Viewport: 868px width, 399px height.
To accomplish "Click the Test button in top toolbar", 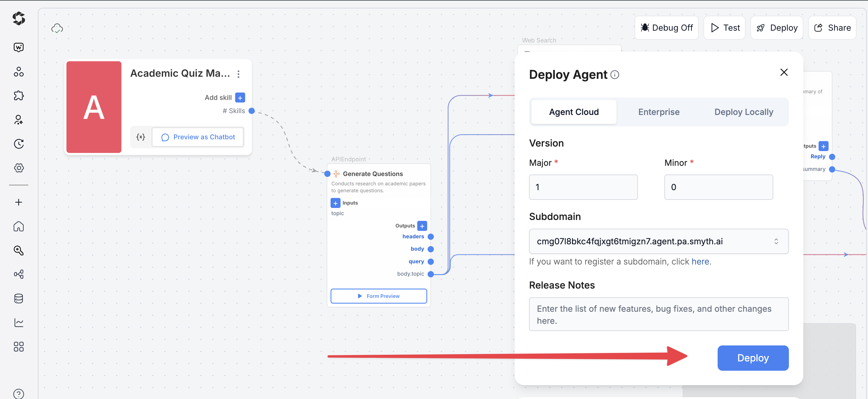I will click(x=725, y=28).
